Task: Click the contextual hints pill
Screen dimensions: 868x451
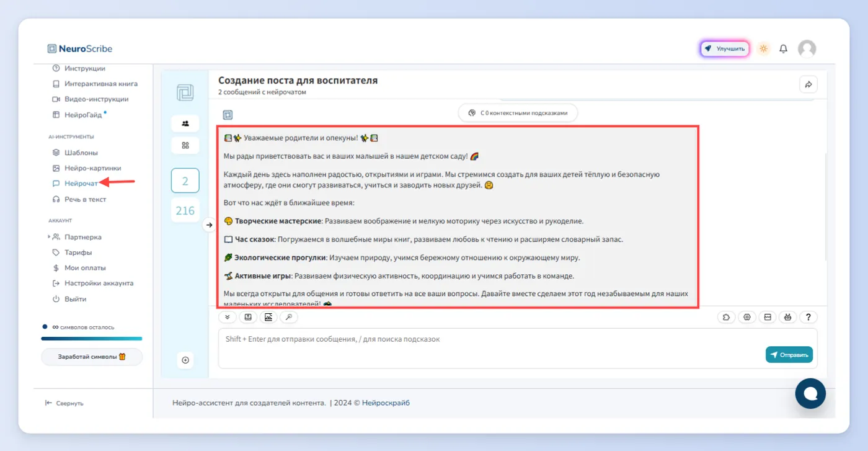Action: pos(518,113)
